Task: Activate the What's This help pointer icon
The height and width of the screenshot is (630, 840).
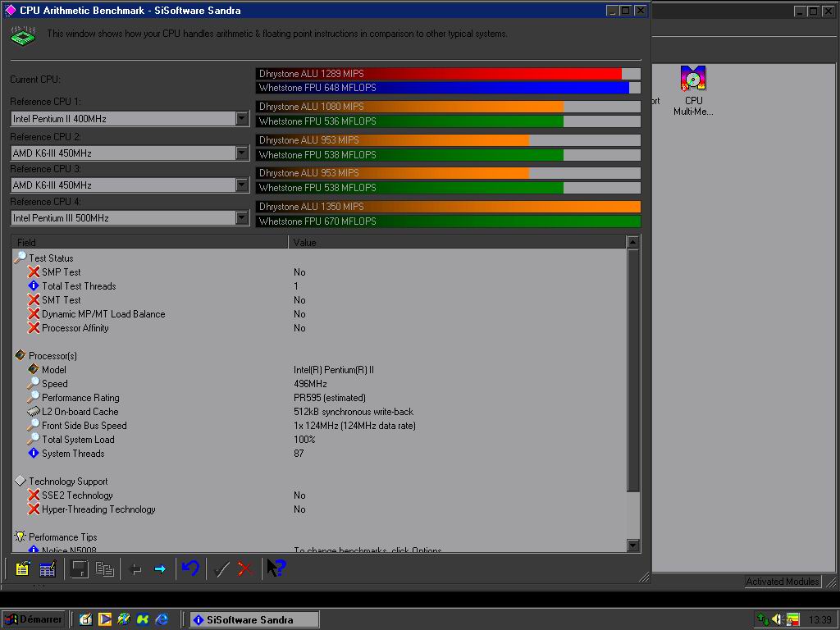Action: (276, 568)
